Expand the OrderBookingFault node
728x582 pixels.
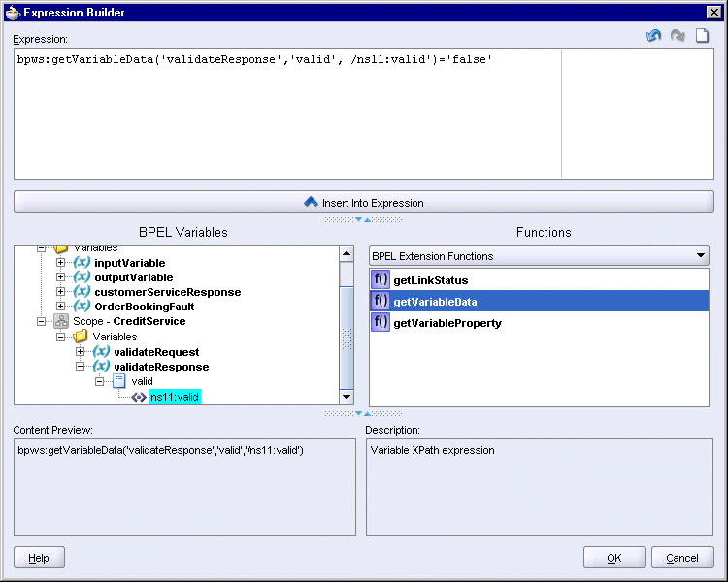tap(60, 306)
